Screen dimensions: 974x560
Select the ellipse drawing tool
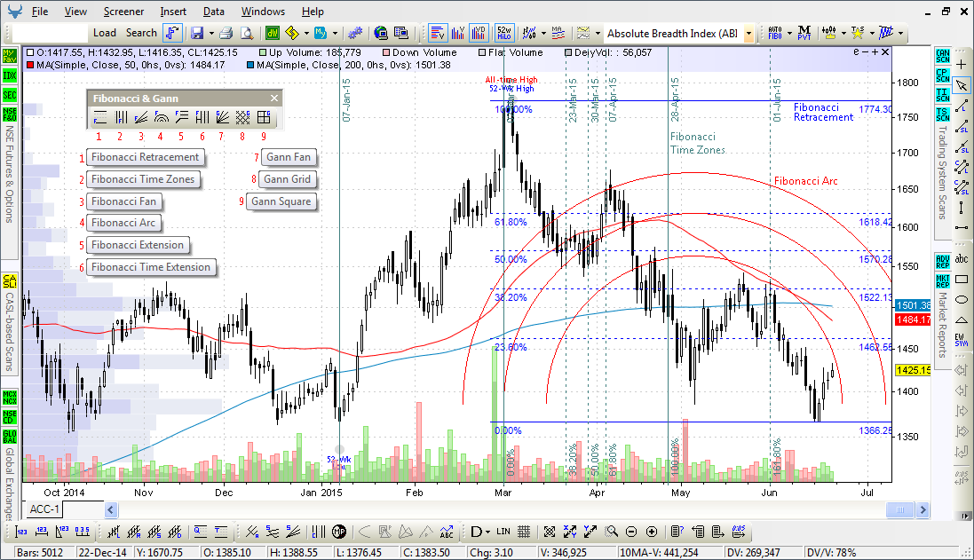click(x=961, y=300)
